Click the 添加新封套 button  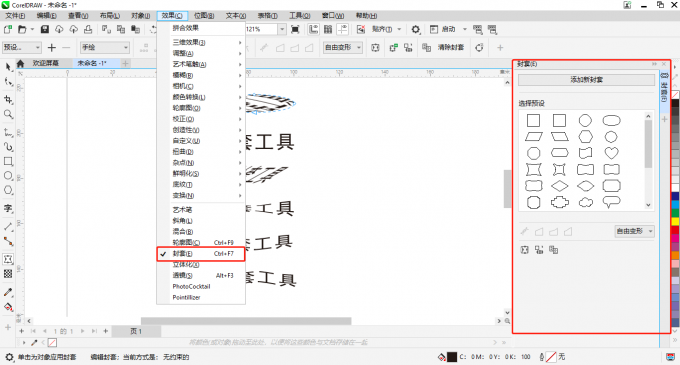[x=586, y=80]
